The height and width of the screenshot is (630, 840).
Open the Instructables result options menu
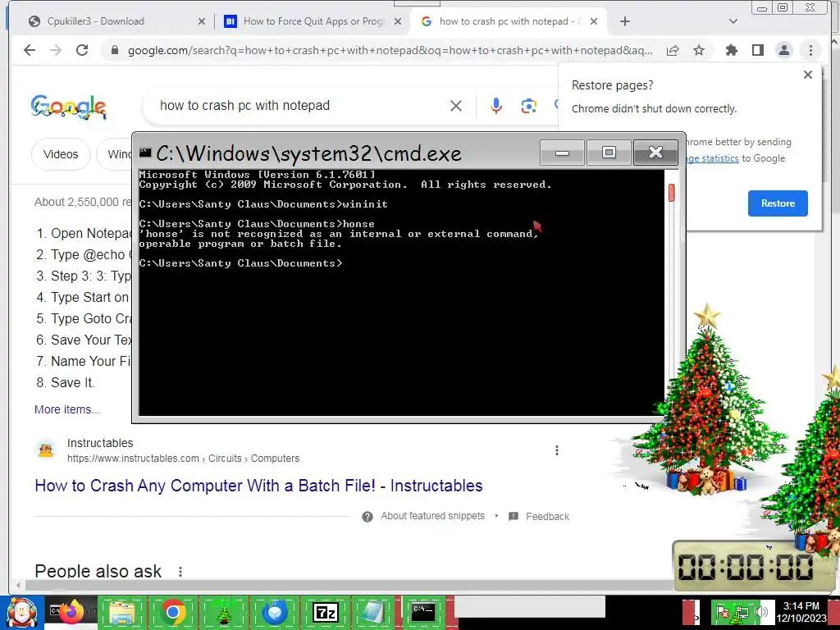pos(557,450)
